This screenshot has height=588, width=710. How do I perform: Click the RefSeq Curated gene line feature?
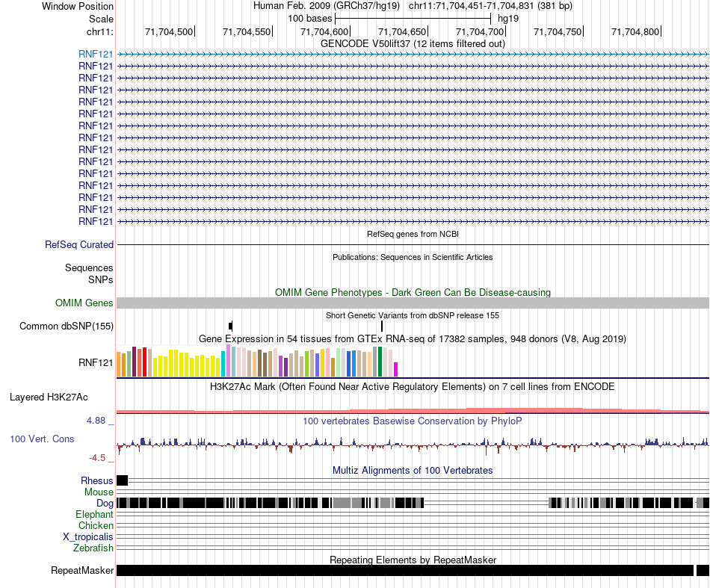pos(413,245)
